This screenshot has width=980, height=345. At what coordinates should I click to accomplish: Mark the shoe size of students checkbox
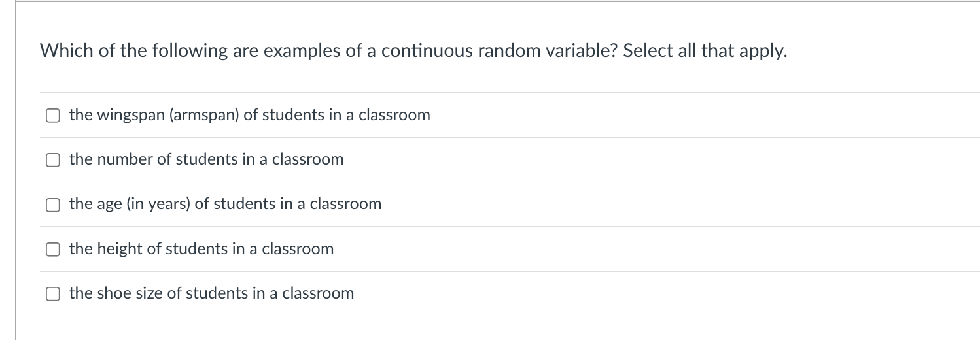coord(52,294)
